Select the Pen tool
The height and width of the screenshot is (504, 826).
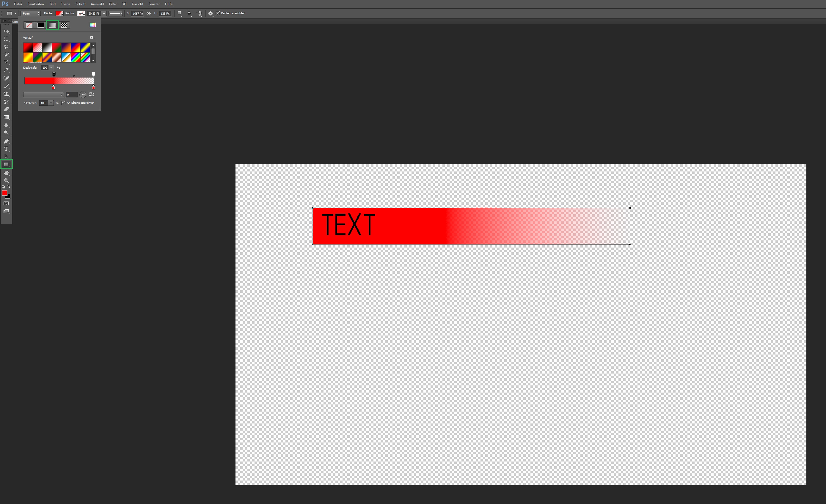(6, 141)
